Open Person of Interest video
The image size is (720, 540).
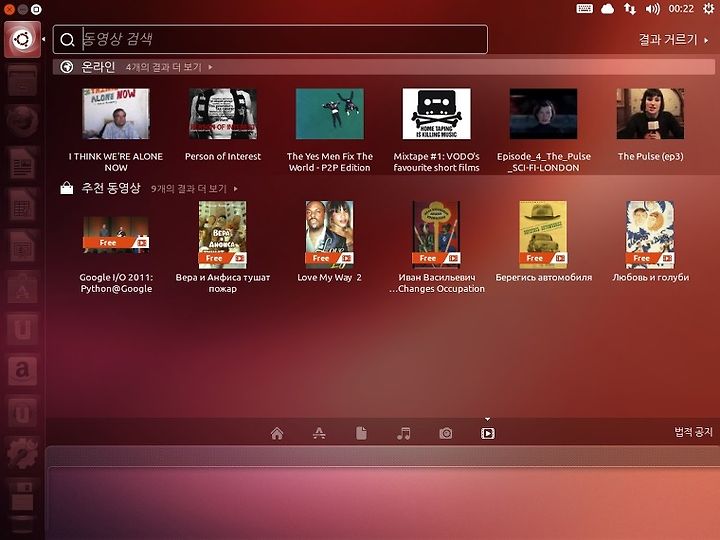[x=223, y=125]
